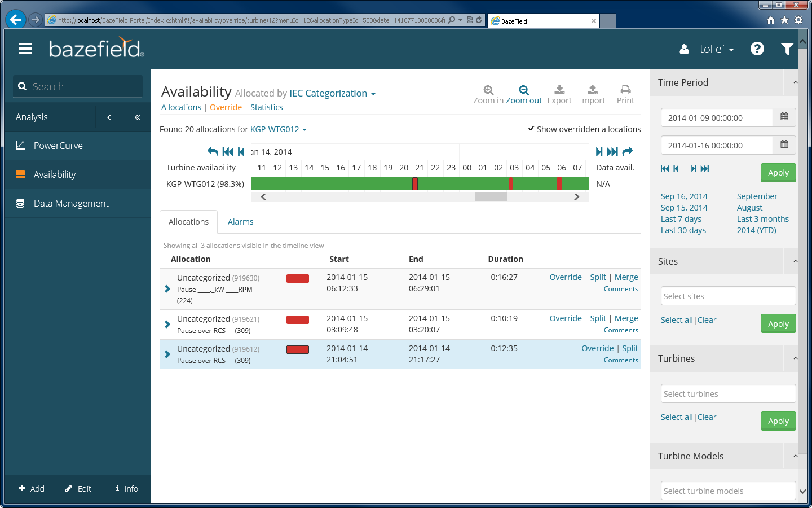
Task: Open KGP-WTG012 turbine dropdown
Action: click(x=279, y=129)
